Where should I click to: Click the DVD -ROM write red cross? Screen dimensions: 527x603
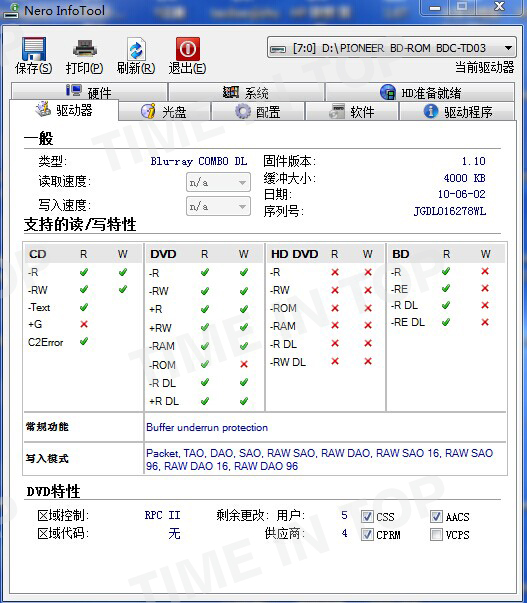coord(244,364)
